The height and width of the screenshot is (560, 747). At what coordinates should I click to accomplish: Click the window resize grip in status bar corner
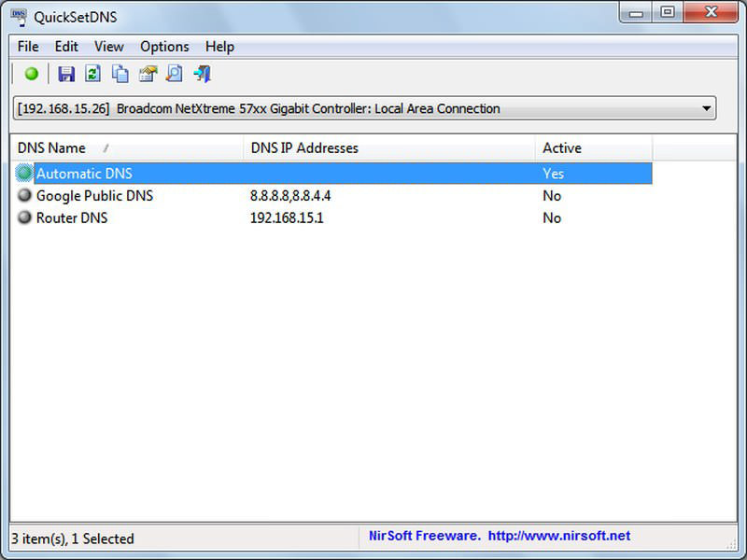(731, 544)
